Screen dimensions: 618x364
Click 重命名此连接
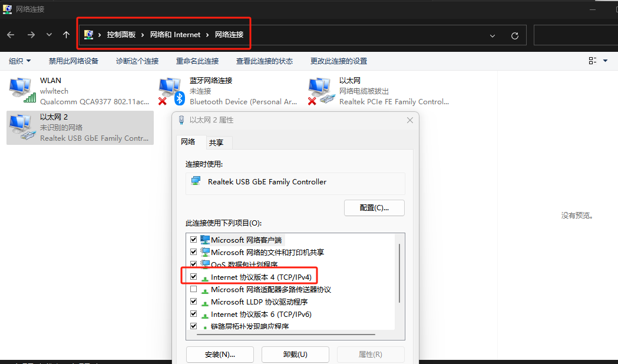point(197,61)
